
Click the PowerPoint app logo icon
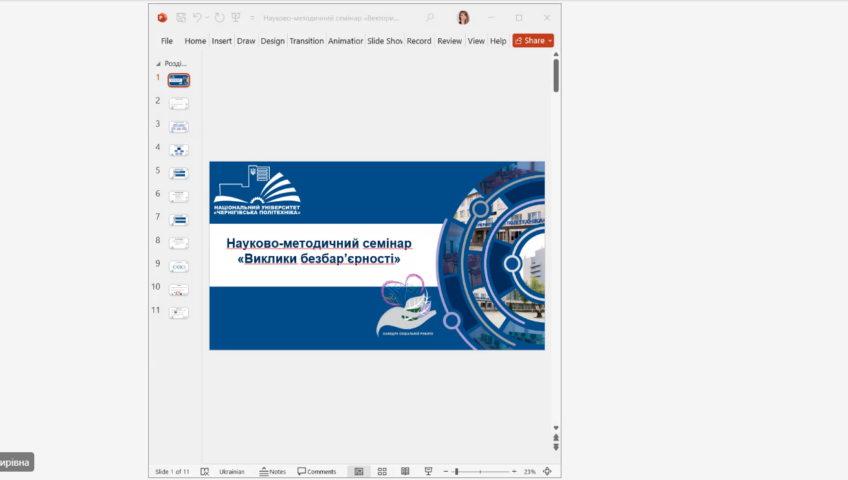[x=162, y=18]
